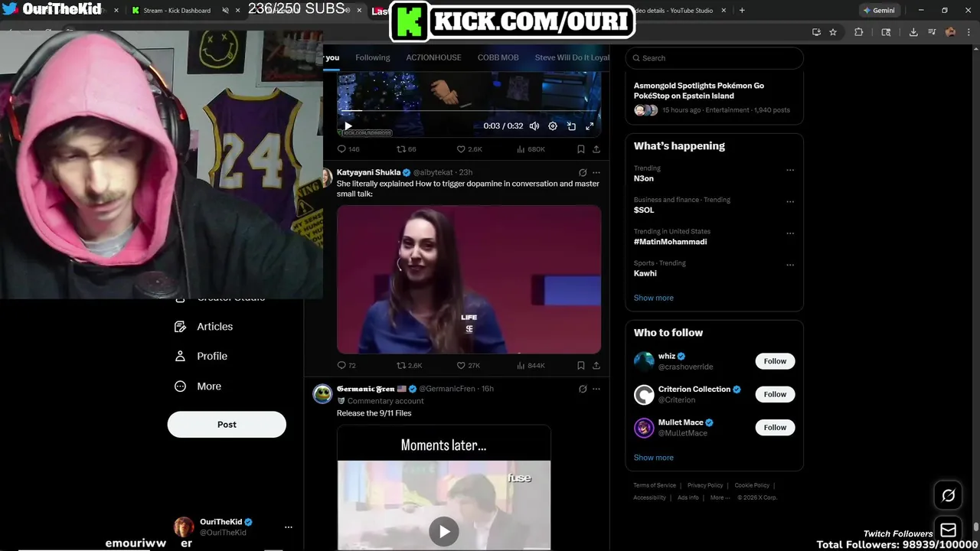Viewport: 980px width, 551px height.
Task: Click the X Search field
Action: (714, 58)
